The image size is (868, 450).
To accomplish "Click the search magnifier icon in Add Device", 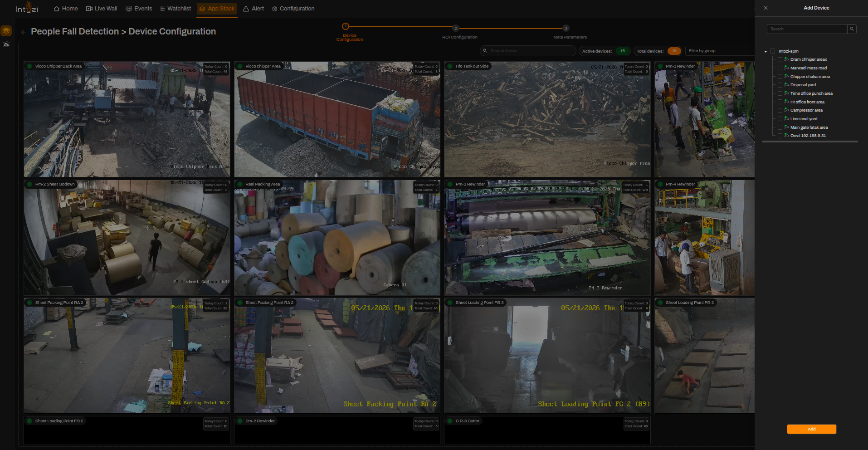I will tap(852, 29).
